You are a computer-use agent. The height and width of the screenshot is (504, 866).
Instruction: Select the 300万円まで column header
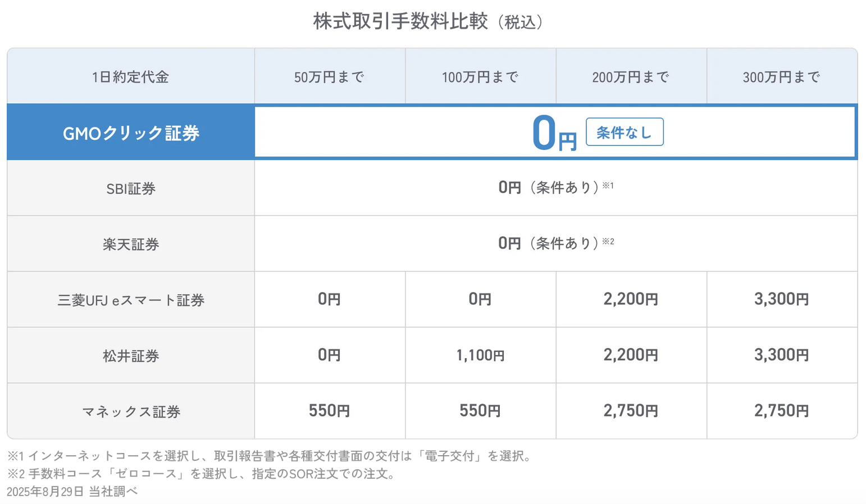[781, 77]
